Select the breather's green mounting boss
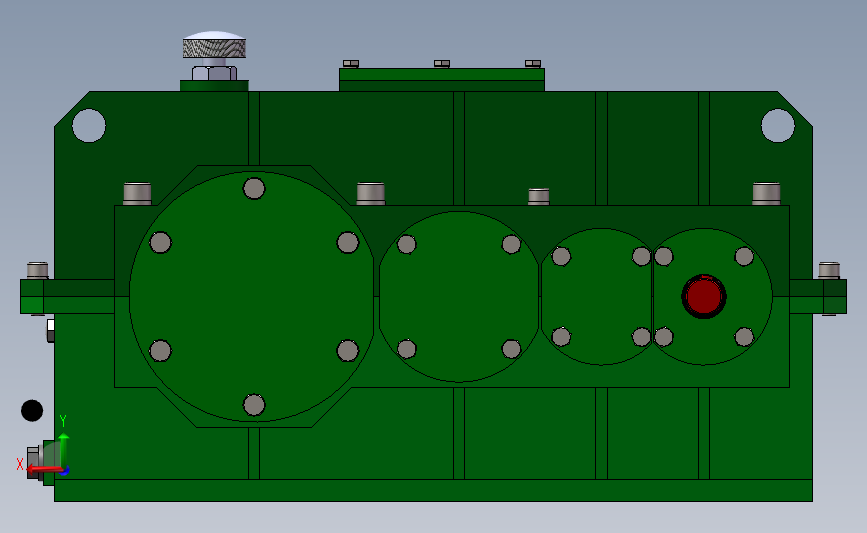This screenshot has height=533, width=867. [215, 86]
